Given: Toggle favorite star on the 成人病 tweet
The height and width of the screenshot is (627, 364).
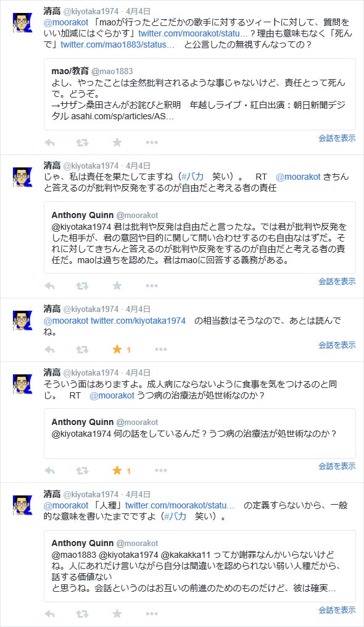Looking at the screenshot, I should pyautogui.click(x=117, y=470).
